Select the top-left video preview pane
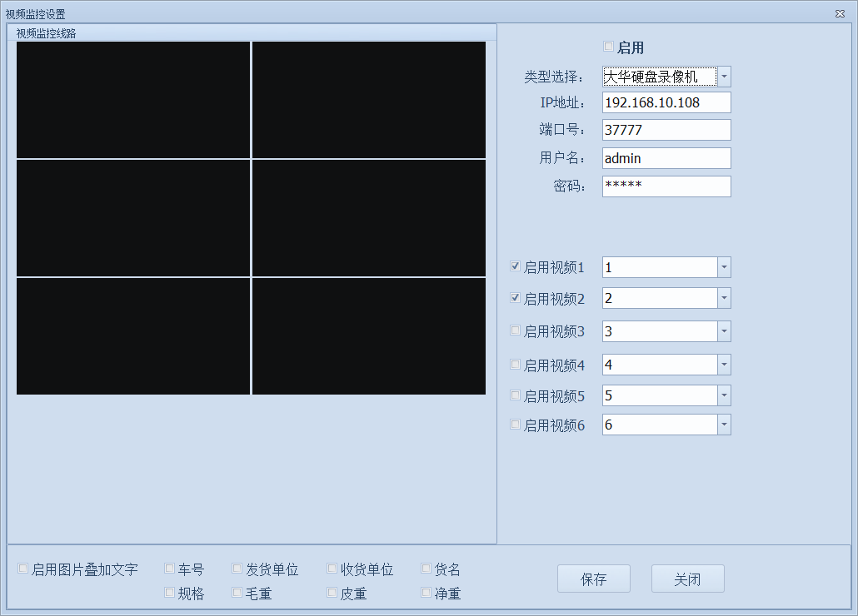 pos(133,100)
